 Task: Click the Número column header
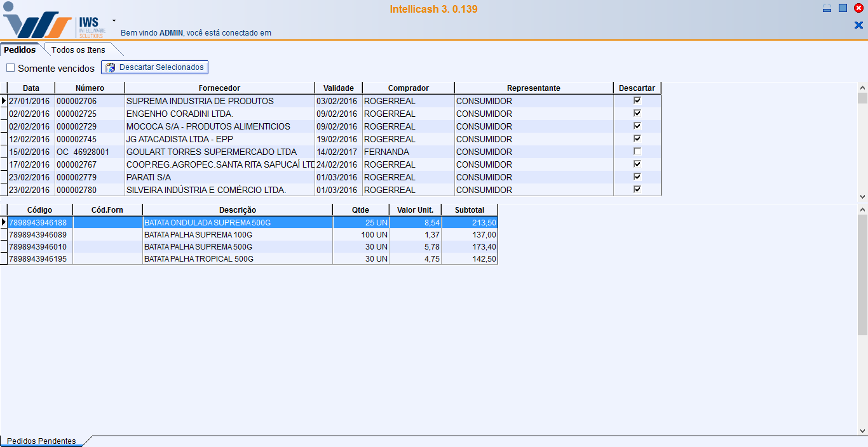[x=90, y=88]
